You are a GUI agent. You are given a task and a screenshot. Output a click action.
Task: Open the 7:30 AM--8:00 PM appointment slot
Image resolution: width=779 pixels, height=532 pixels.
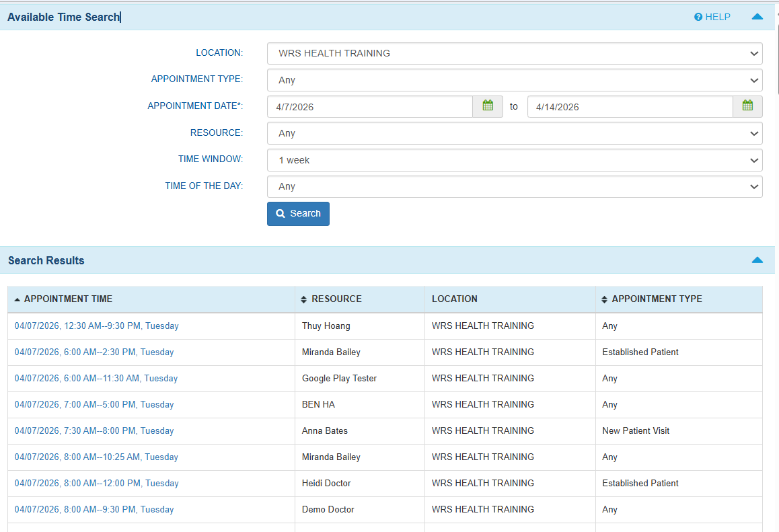point(94,431)
